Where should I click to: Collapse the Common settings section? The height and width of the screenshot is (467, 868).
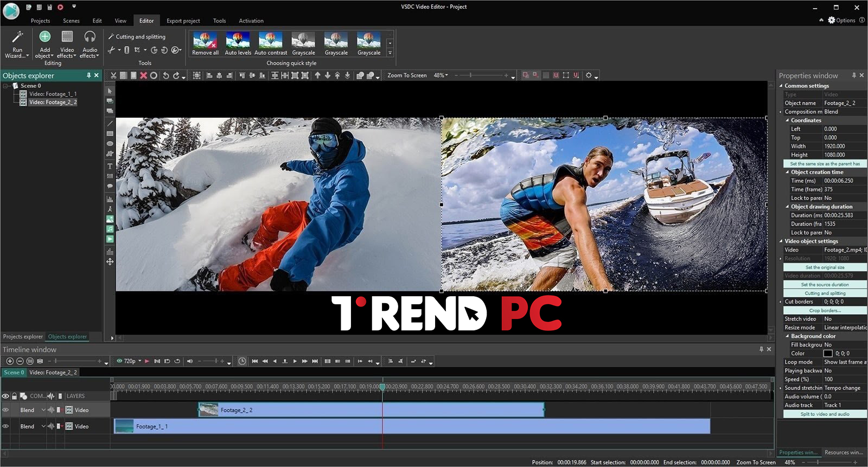(x=781, y=86)
